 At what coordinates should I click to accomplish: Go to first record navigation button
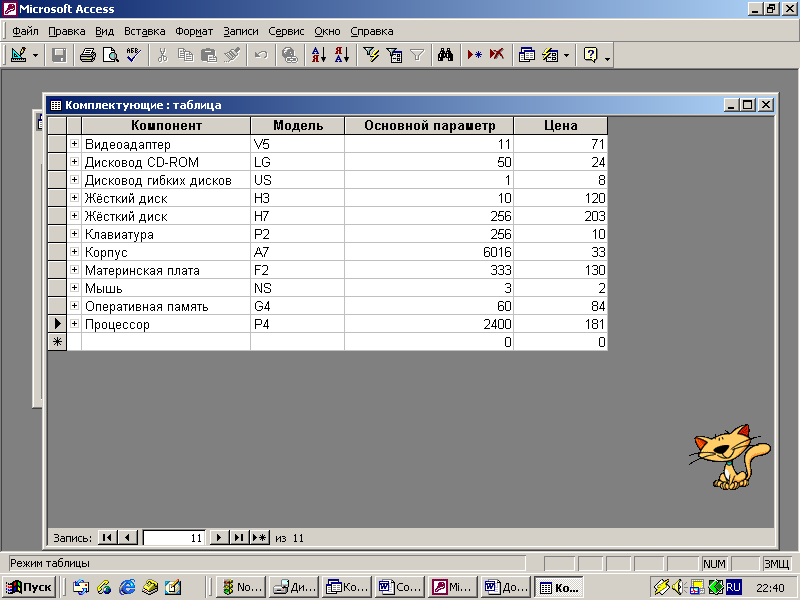point(107,537)
